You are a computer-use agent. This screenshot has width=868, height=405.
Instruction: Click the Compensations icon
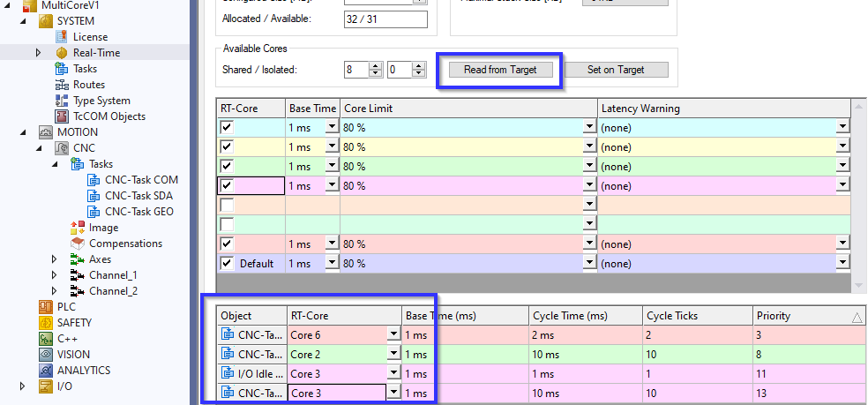click(x=78, y=244)
